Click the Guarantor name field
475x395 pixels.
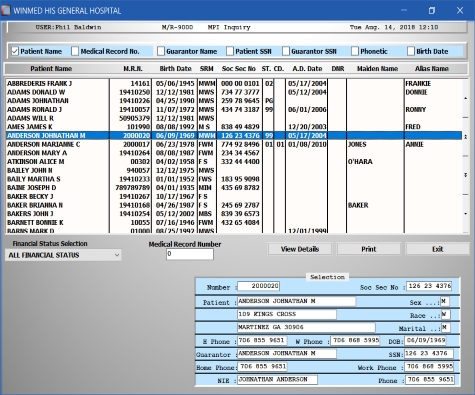[x=287, y=353]
